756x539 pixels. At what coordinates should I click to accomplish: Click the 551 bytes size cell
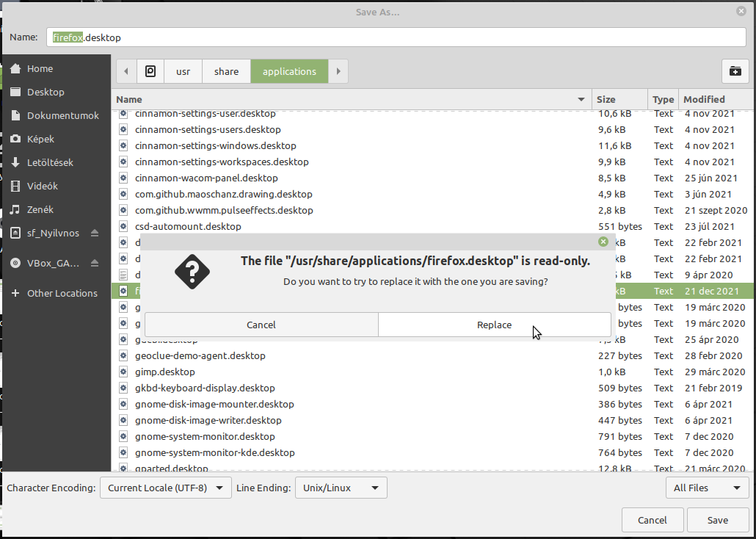pos(620,226)
